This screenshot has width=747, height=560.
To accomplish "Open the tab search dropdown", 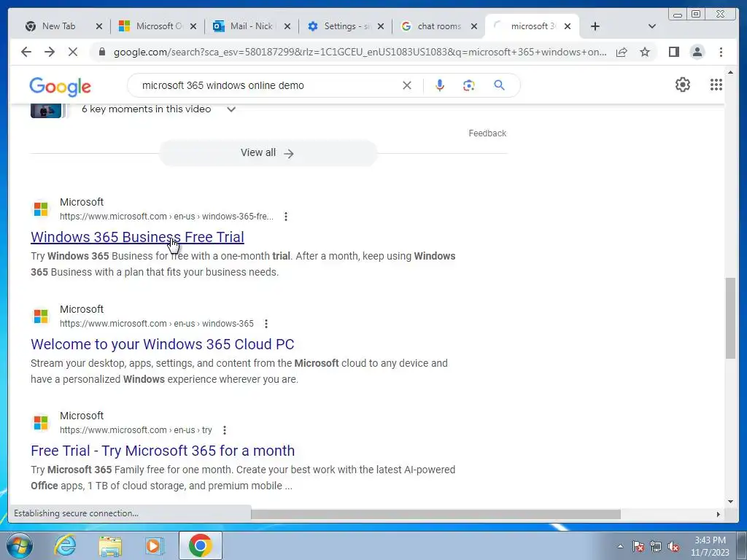I will pyautogui.click(x=652, y=26).
